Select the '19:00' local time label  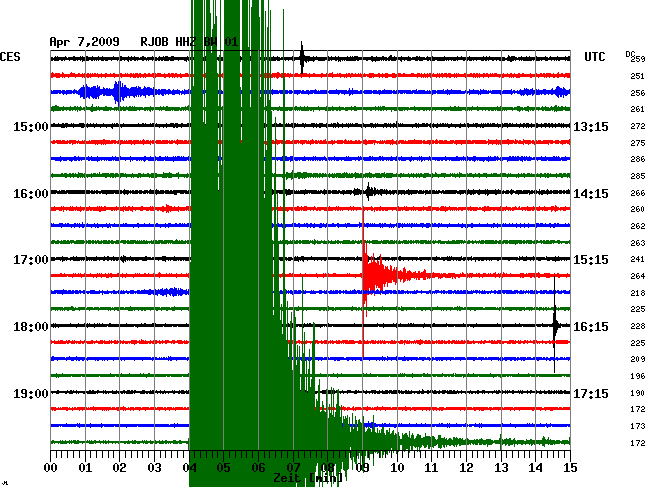click(31, 393)
